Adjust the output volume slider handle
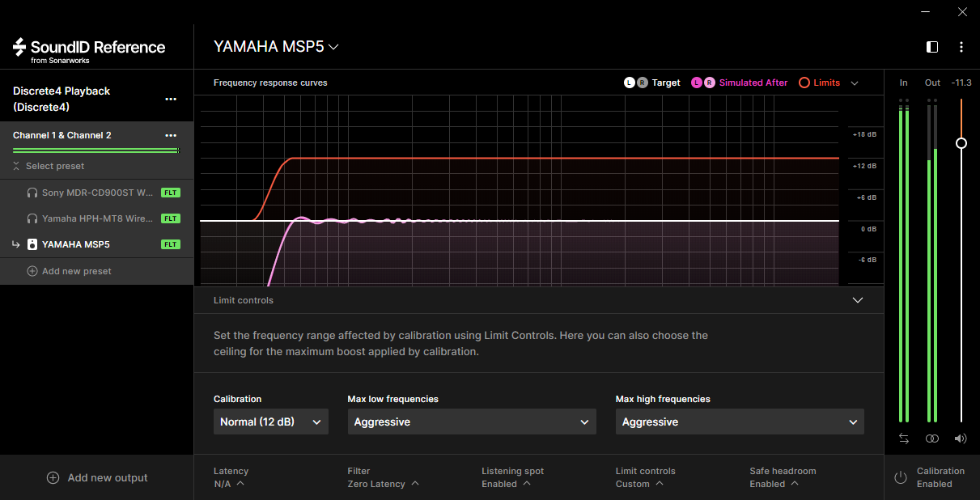The image size is (980, 500). 961,143
